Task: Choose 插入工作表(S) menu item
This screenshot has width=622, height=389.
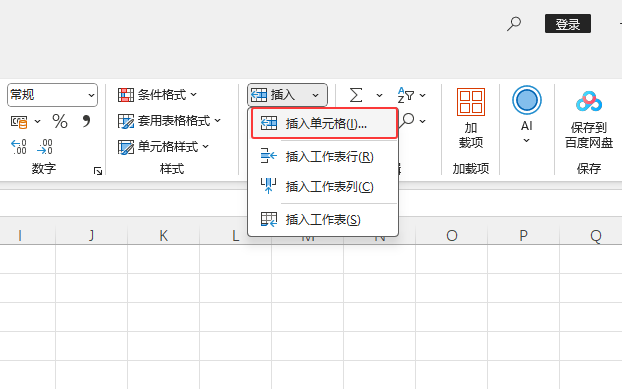Action: 323,219
